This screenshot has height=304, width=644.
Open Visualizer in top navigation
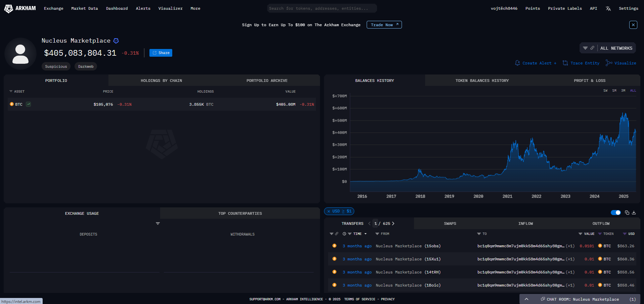(171, 8)
